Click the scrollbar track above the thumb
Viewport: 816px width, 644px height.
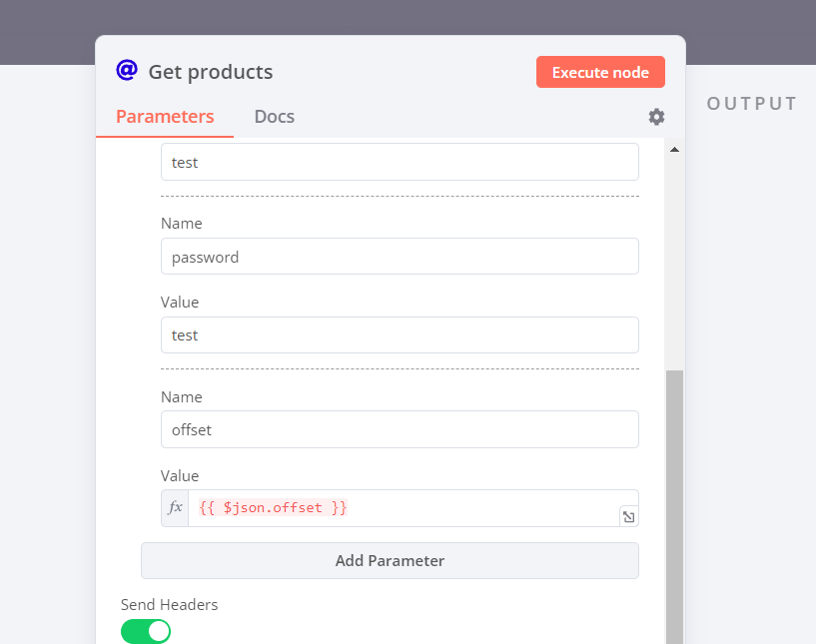(674, 260)
